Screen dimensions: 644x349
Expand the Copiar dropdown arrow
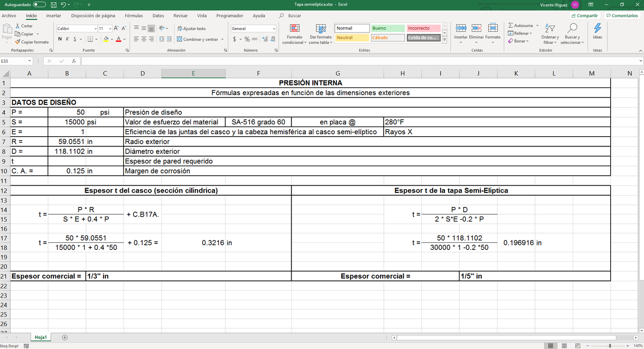38,34
